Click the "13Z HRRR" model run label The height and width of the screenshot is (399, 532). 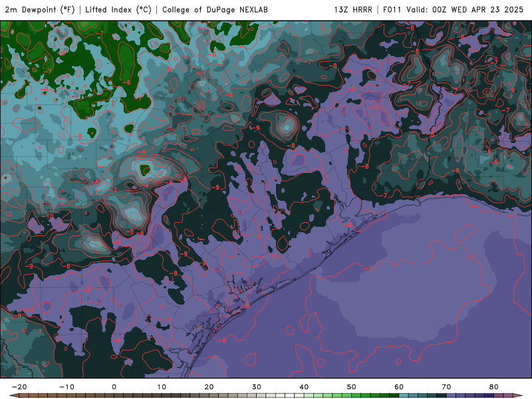(x=353, y=9)
